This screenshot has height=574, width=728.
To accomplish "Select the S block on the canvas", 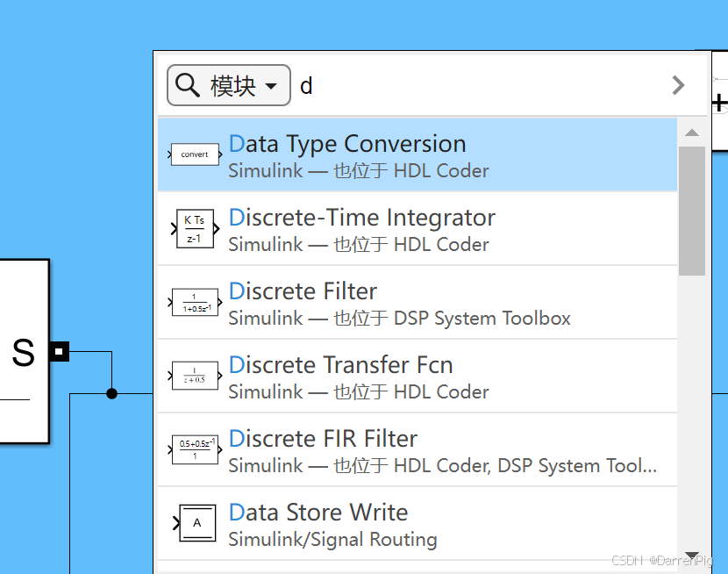I will [x=25, y=351].
